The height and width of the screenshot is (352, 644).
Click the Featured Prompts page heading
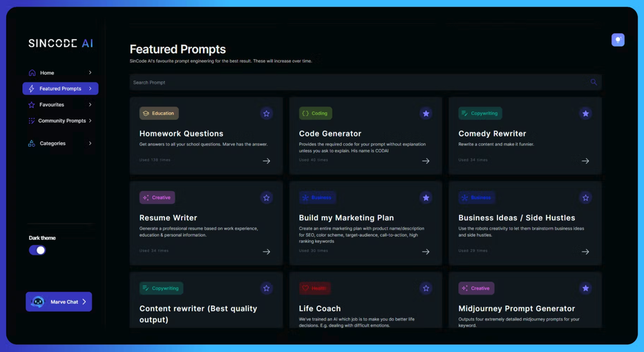pos(178,50)
